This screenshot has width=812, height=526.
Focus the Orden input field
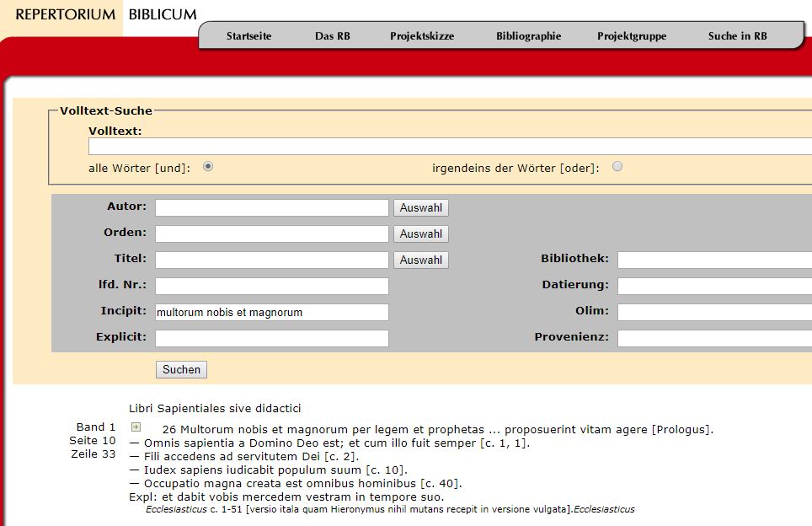coord(272,233)
